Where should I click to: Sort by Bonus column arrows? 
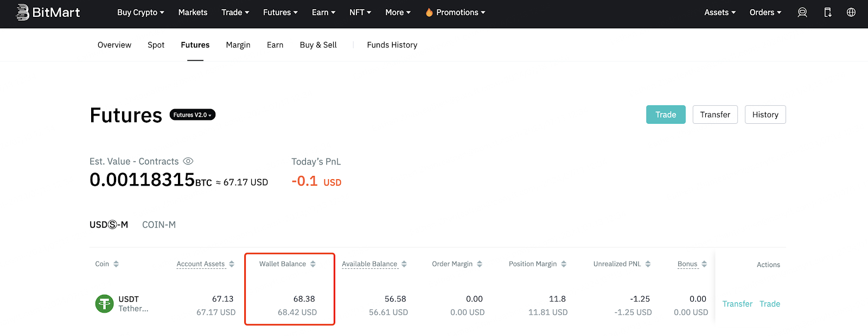pos(704,264)
